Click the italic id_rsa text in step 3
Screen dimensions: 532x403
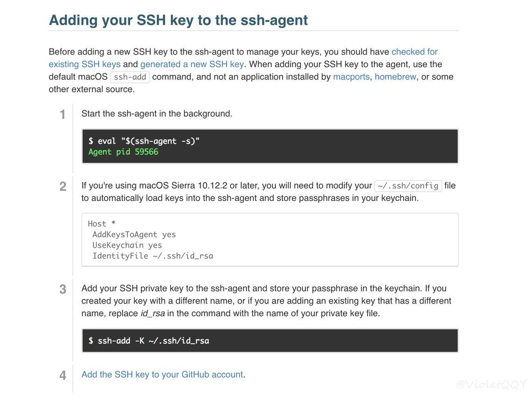[153, 313]
